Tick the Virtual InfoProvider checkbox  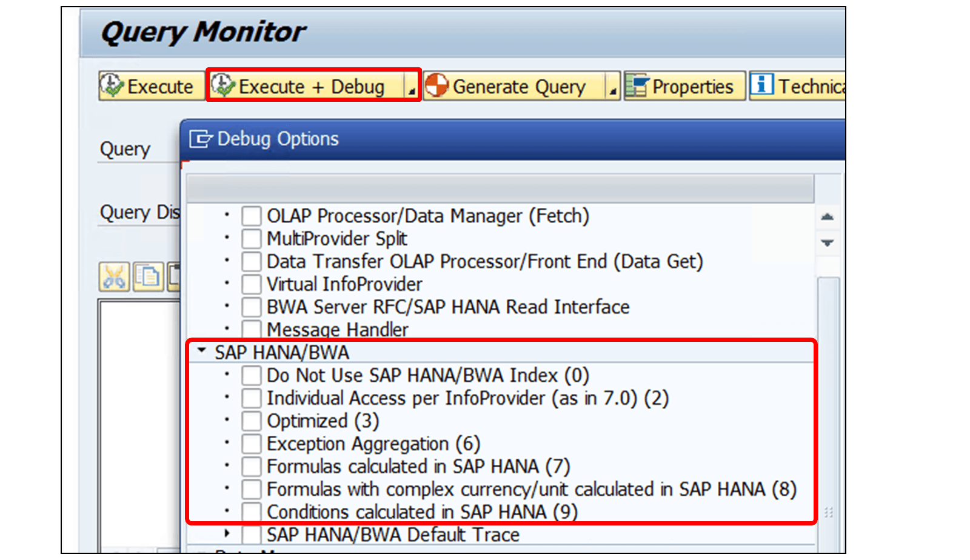(251, 284)
